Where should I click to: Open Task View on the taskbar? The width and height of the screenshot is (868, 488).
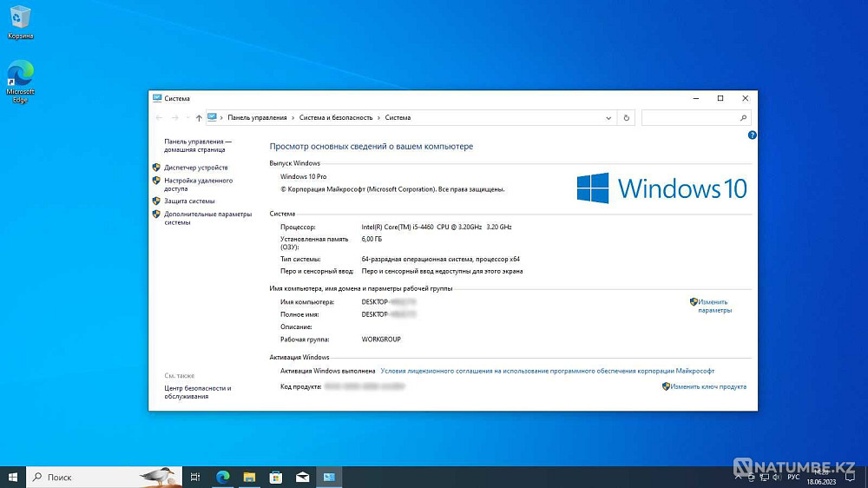(x=194, y=477)
